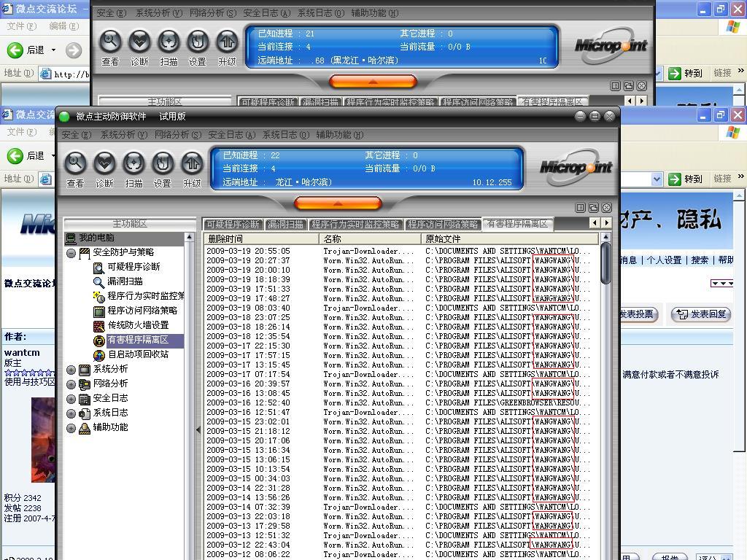Click the circled-X panel close icon above the front tabs

(606, 208)
